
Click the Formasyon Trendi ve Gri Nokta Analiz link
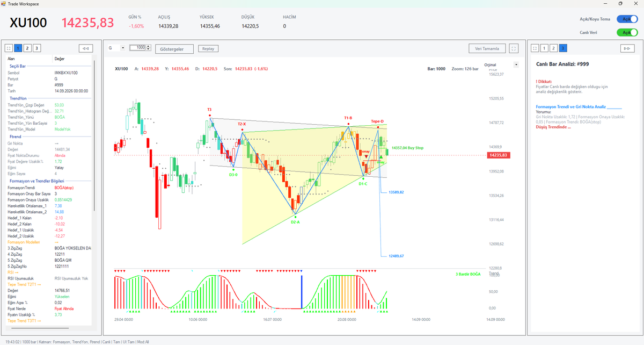click(571, 107)
